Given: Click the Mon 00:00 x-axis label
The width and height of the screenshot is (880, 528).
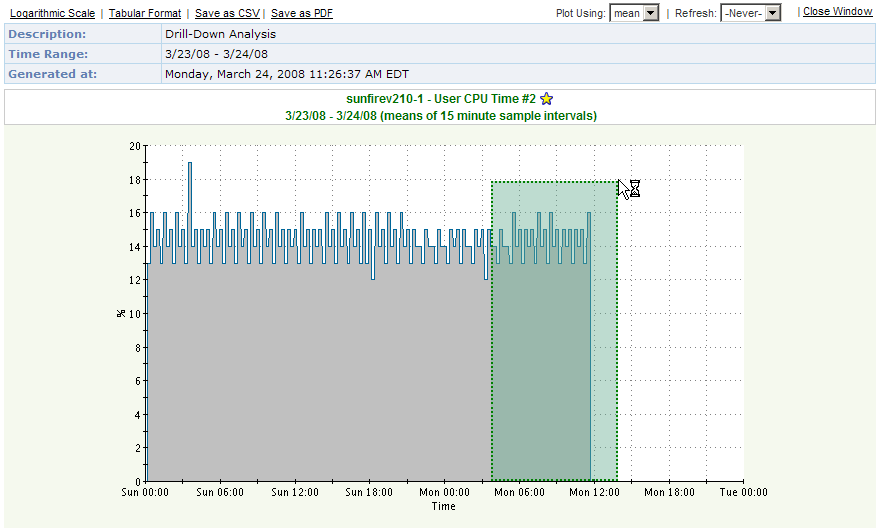Looking at the screenshot, I should (444, 492).
